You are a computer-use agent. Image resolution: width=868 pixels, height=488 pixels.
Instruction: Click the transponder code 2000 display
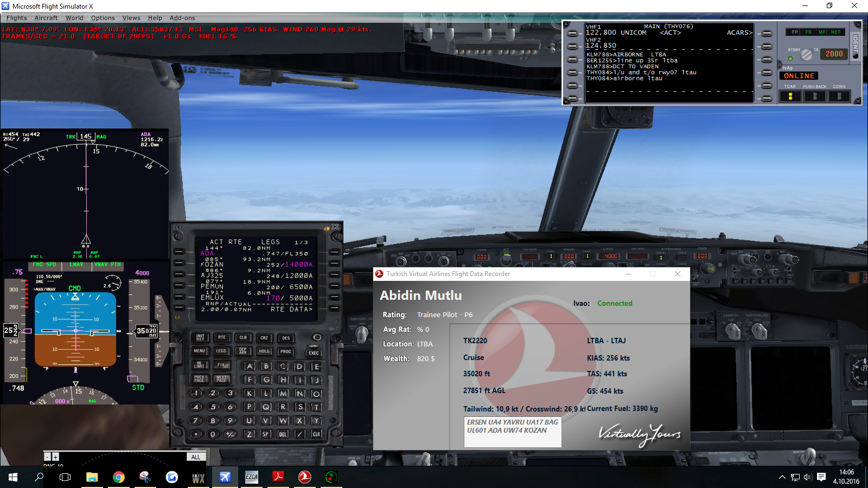pos(834,54)
